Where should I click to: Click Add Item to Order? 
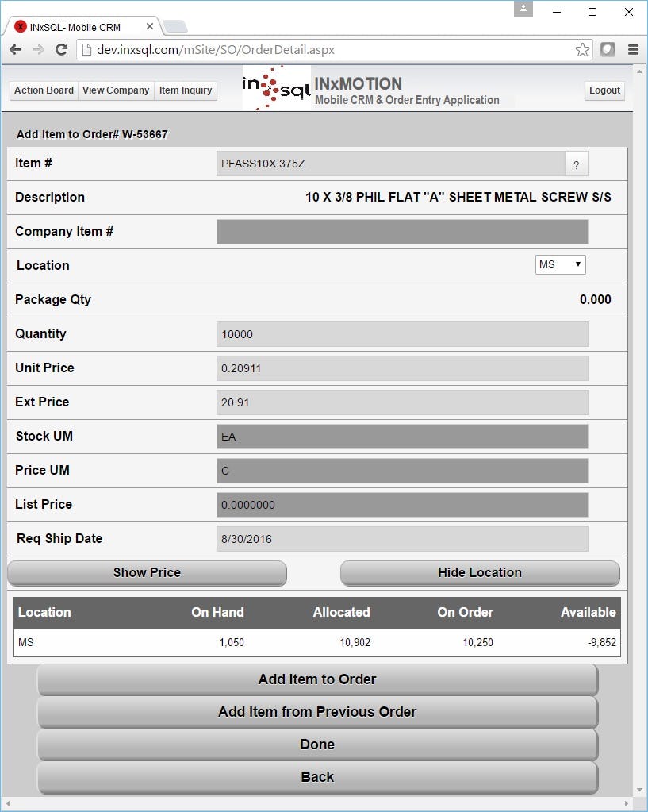tap(316, 679)
